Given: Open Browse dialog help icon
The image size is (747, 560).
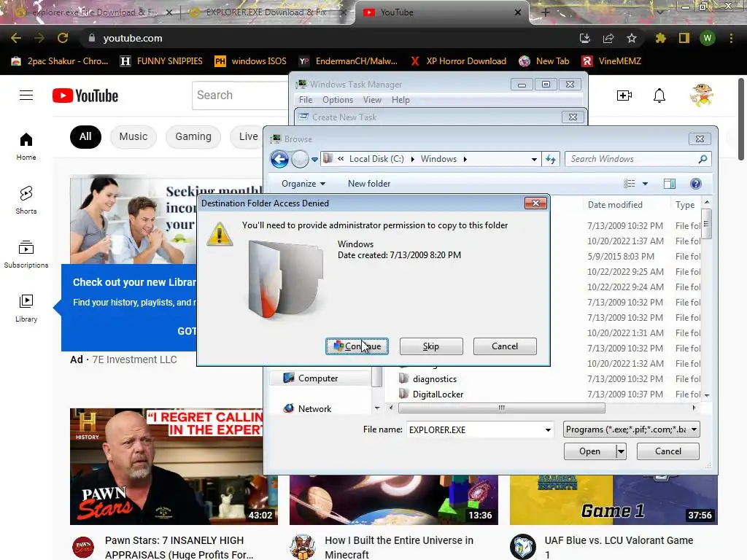Looking at the screenshot, I should tap(695, 184).
